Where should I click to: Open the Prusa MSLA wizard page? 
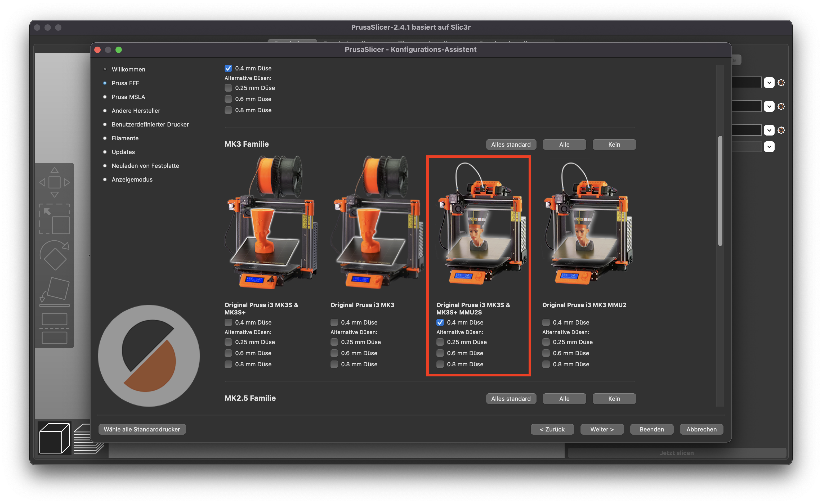pos(128,97)
